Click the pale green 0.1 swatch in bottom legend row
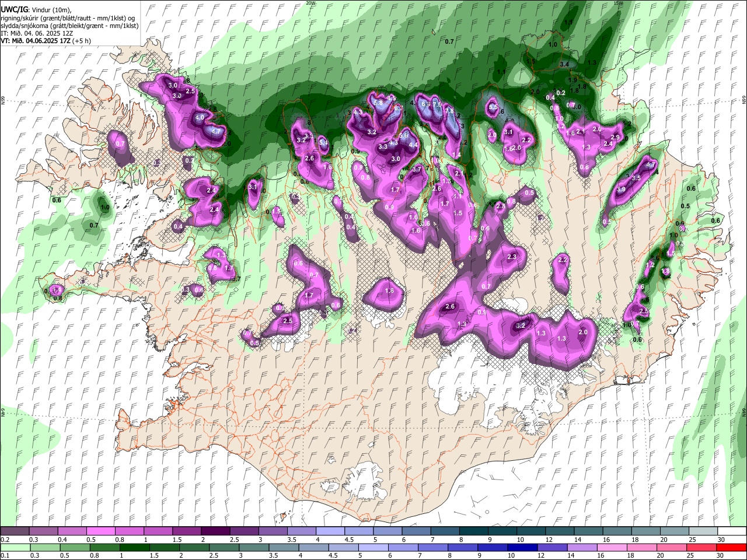 pos(15,547)
